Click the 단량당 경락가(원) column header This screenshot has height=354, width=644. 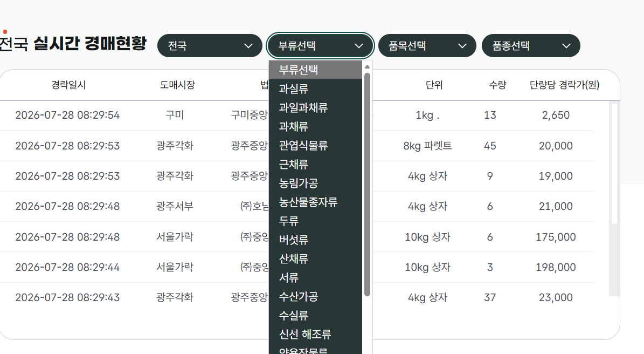pyautogui.click(x=564, y=85)
